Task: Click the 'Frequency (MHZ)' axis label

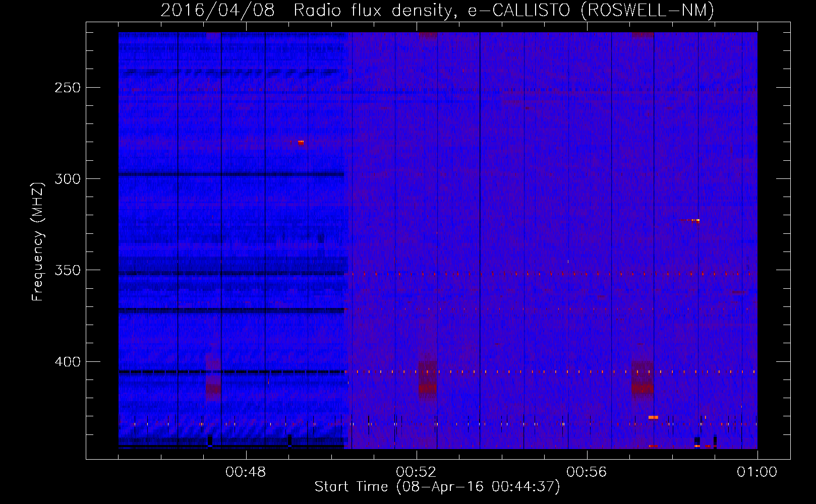Action: pyautogui.click(x=38, y=241)
